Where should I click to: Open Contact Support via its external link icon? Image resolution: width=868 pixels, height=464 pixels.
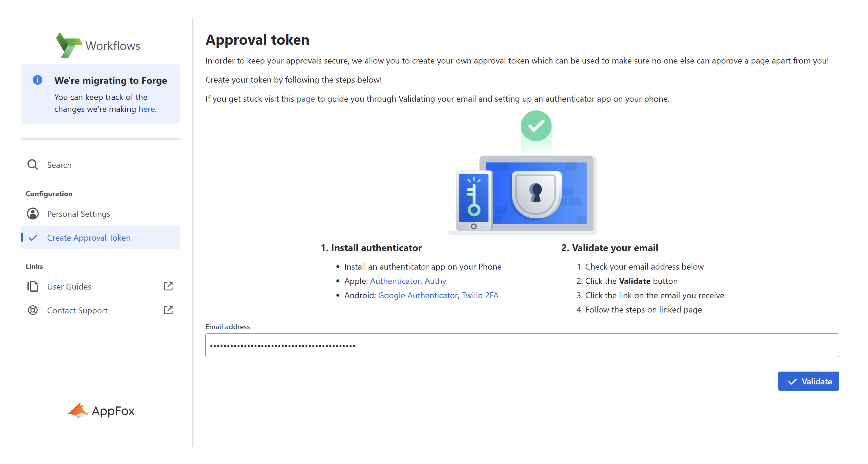click(168, 310)
